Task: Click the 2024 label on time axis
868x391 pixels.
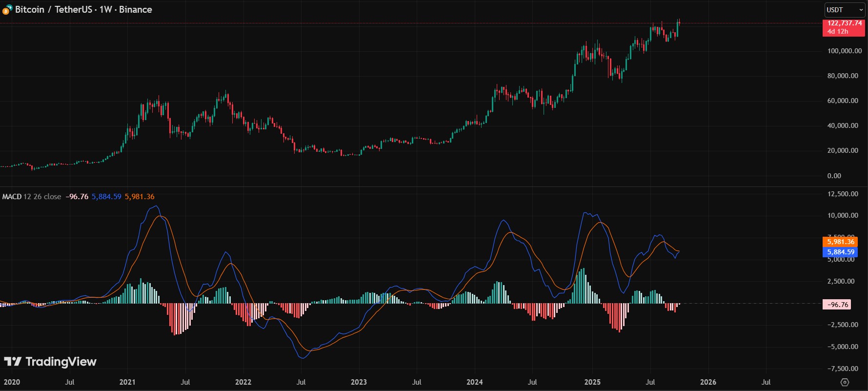Action: [475, 382]
